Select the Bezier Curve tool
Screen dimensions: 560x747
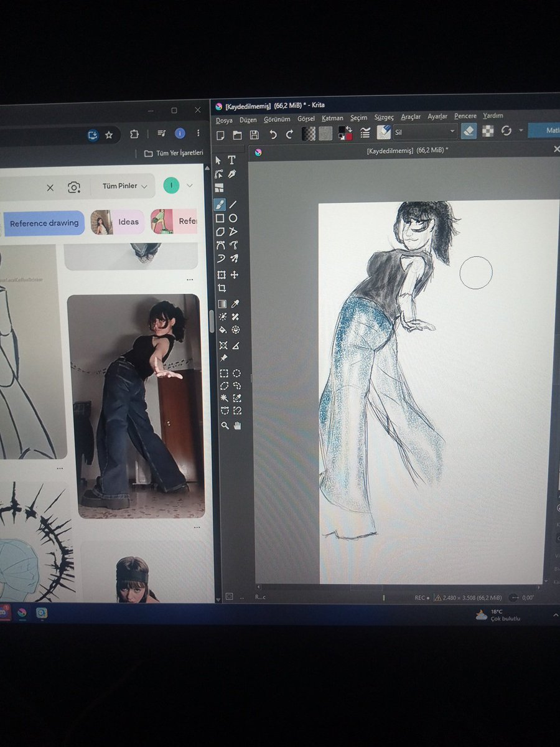point(220,245)
